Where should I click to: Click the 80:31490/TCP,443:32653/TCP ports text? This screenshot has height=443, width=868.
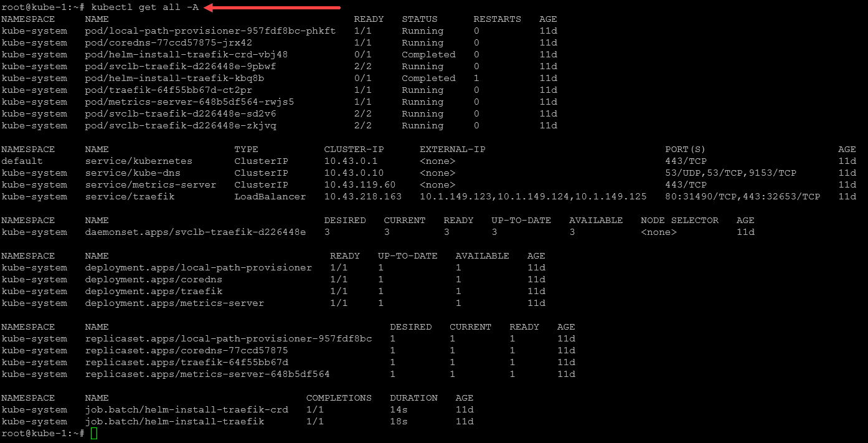tap(743, 197)
